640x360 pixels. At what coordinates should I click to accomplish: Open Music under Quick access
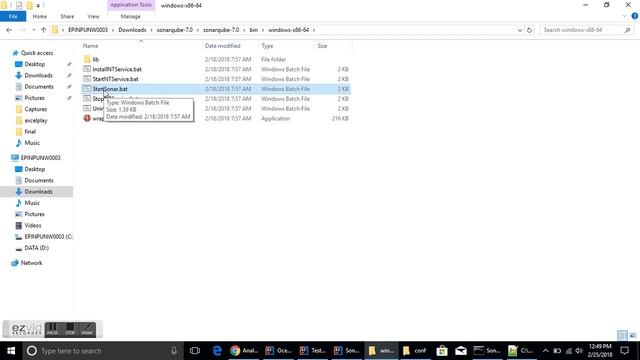point(32,143)
